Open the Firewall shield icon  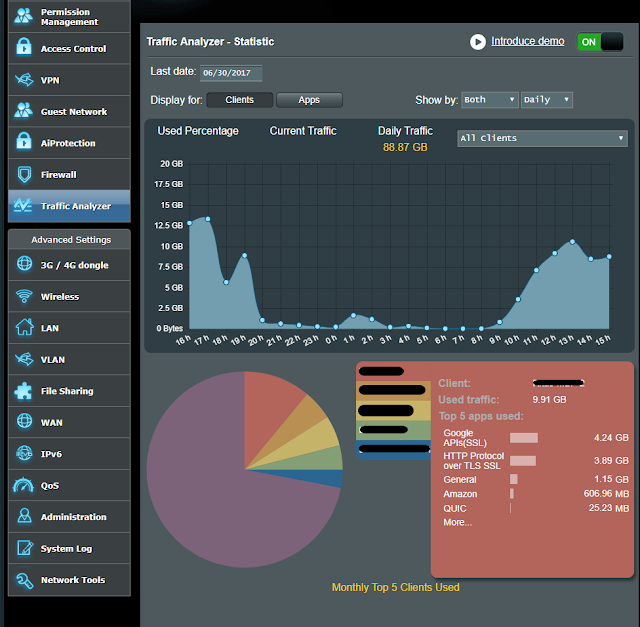[x=24, y=174]
